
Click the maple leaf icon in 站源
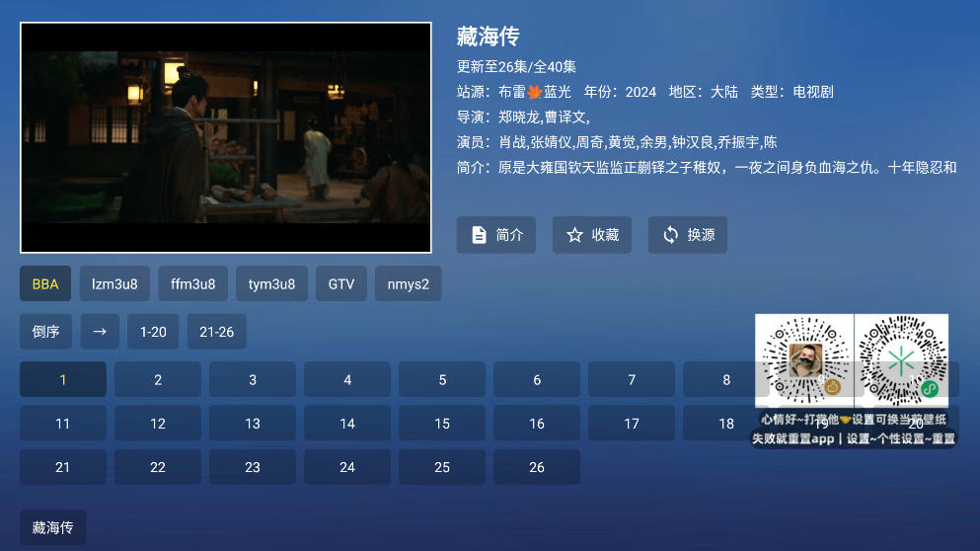point(534,92)
